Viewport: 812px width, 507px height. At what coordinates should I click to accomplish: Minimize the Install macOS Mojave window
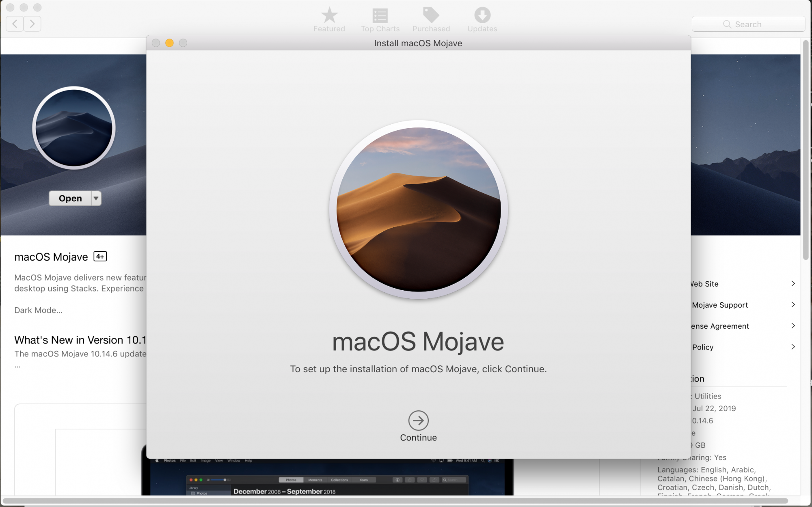[x=170, y=43]
